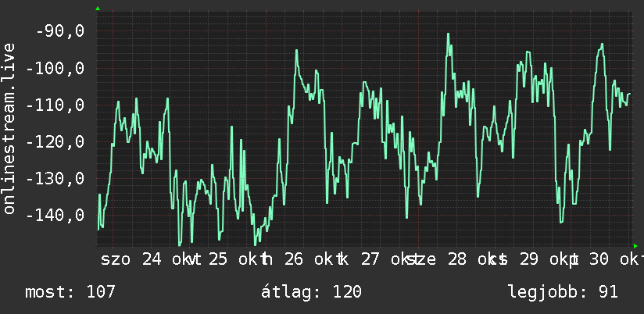This screenshot has height=314, width=644.
Task: Click the '27' date label on the x-axis
Action: 370,260
